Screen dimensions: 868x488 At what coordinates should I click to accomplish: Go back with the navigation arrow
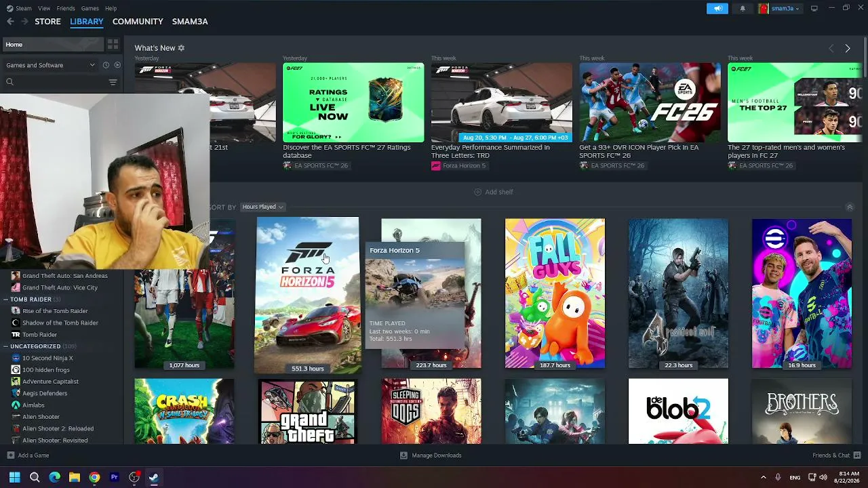(x=10, y=22)
